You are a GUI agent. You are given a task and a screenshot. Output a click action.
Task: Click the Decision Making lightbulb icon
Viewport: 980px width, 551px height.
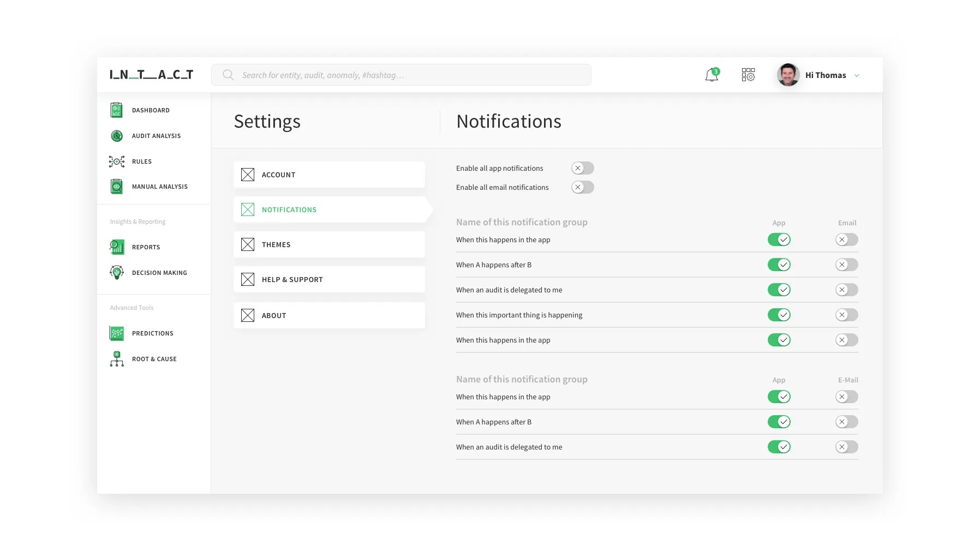tap(116, 272)
